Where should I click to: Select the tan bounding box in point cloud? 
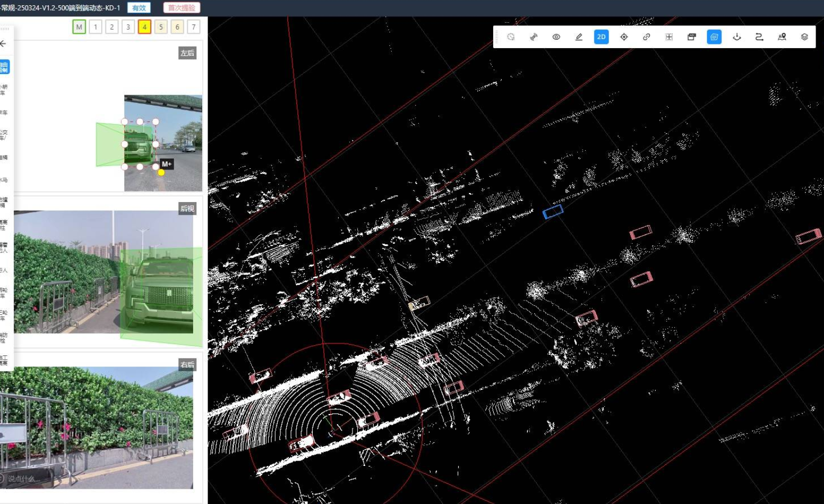pos(419,304)
